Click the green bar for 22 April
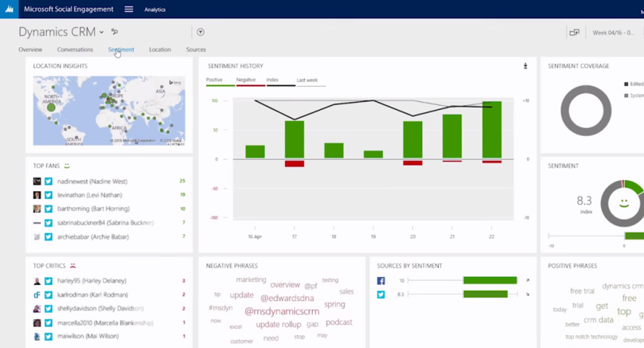The height and width of the screenshot is (348, 644). [x=492, y=130]
